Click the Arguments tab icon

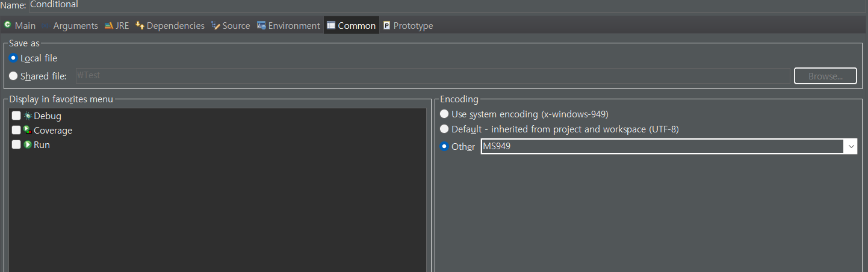(46, 26)
